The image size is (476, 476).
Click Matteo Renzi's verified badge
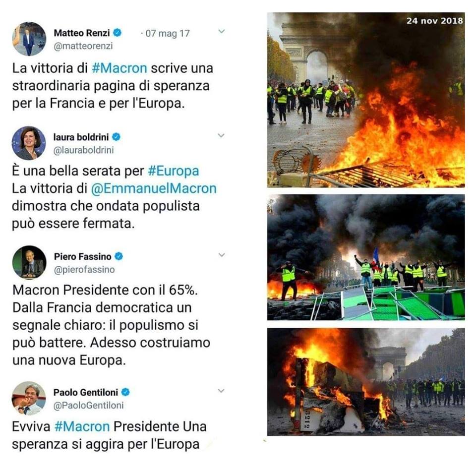[x=118, y=33]
